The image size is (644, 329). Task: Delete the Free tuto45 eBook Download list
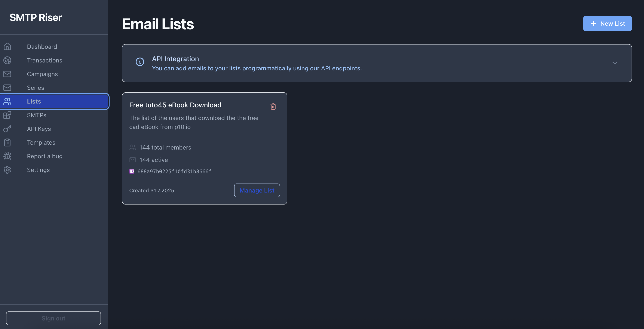(273, 106)
